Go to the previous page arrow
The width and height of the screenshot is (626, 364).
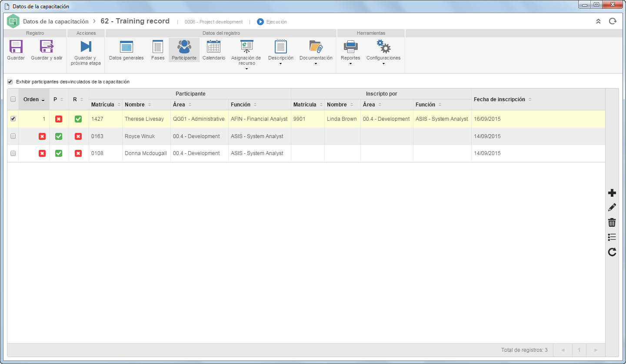tap(563, 350)
